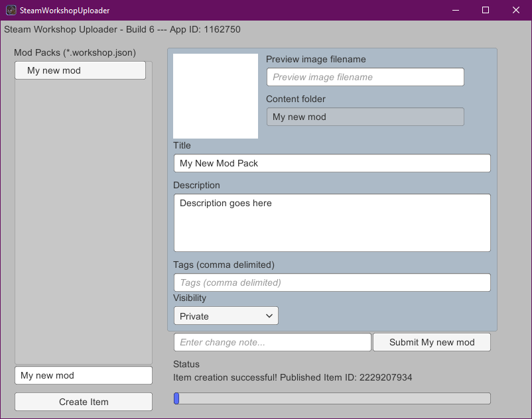Click the 'Status' heading
This screenshot has width=532, height=419.
(186, 364)
